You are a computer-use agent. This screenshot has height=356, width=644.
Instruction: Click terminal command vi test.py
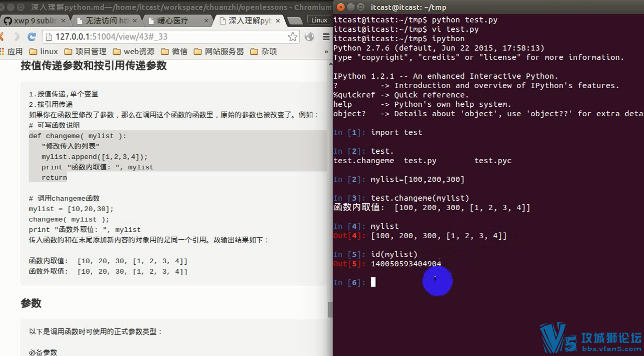click(455, 29)
